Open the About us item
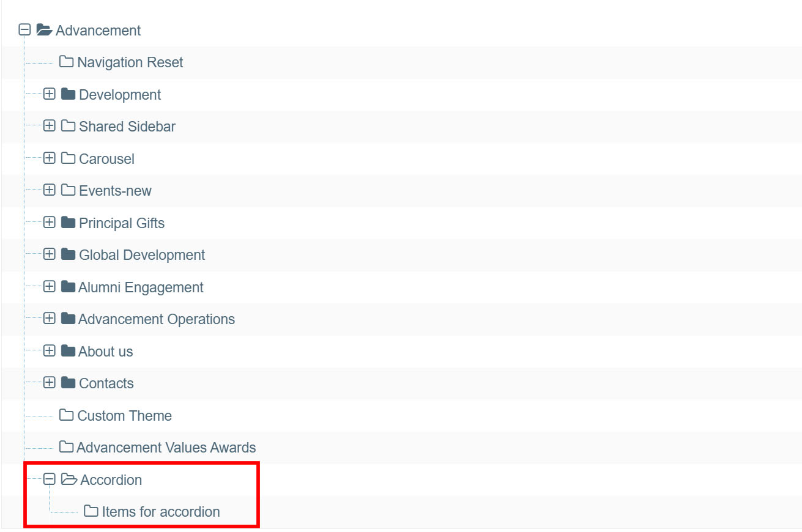Image resolution: width=802 pixels, height=532 pixels. coord(105,352)
